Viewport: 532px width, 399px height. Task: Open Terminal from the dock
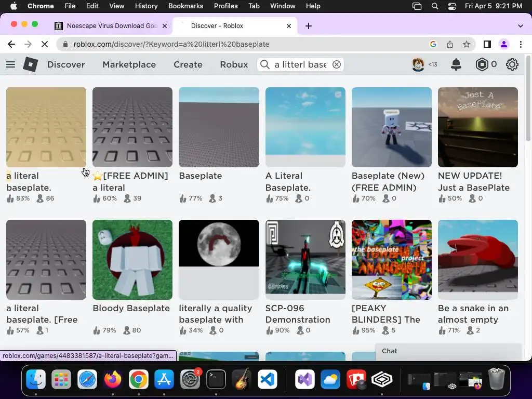(216, 379)
